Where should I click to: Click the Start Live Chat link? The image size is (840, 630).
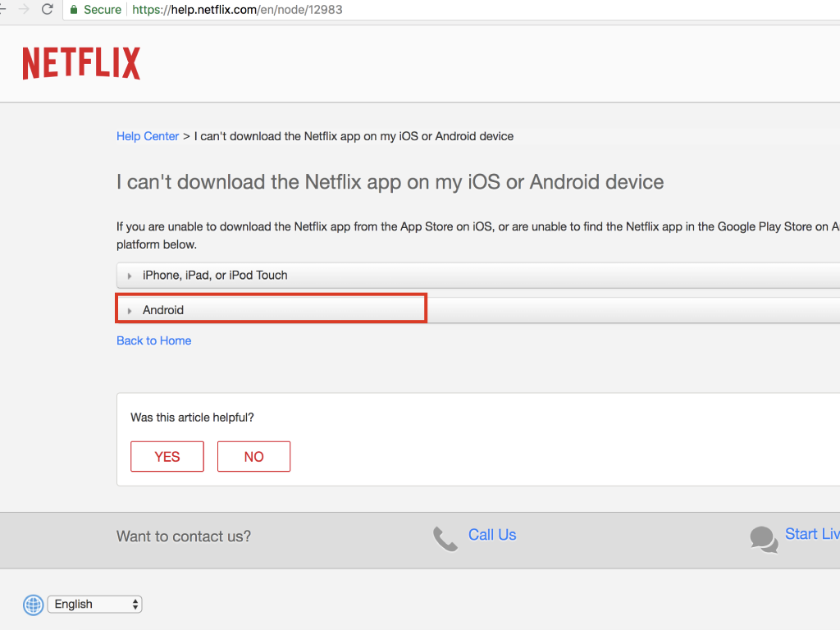[x=812, y=534]
